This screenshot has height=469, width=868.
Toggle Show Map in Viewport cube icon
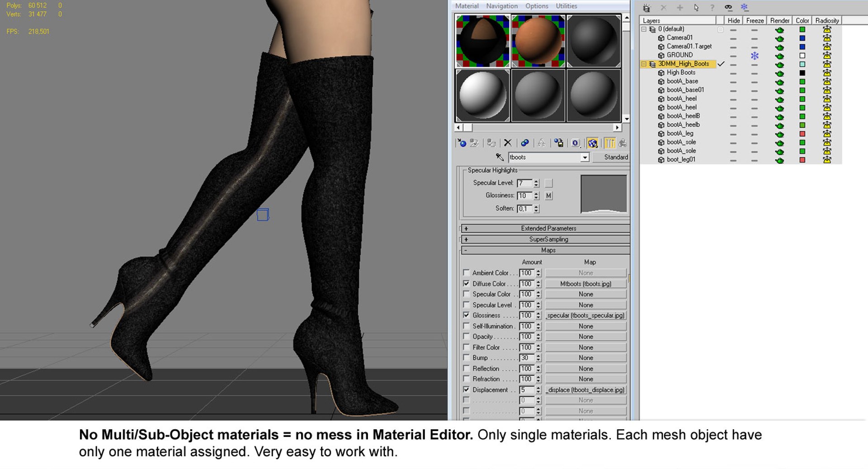click(593, 143)
